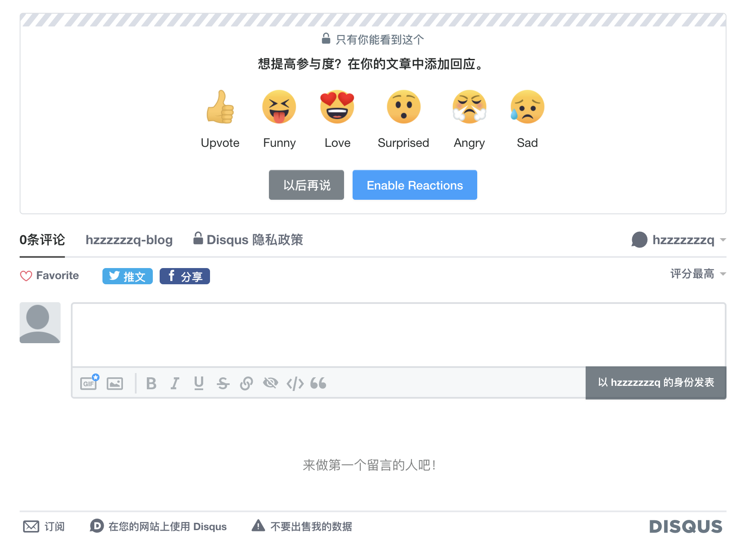Toggle underline formatting in the comment editor
Image resolution: width=747 pixels, height=560 pixels.
pyautogui.click(x=199, y=383)
